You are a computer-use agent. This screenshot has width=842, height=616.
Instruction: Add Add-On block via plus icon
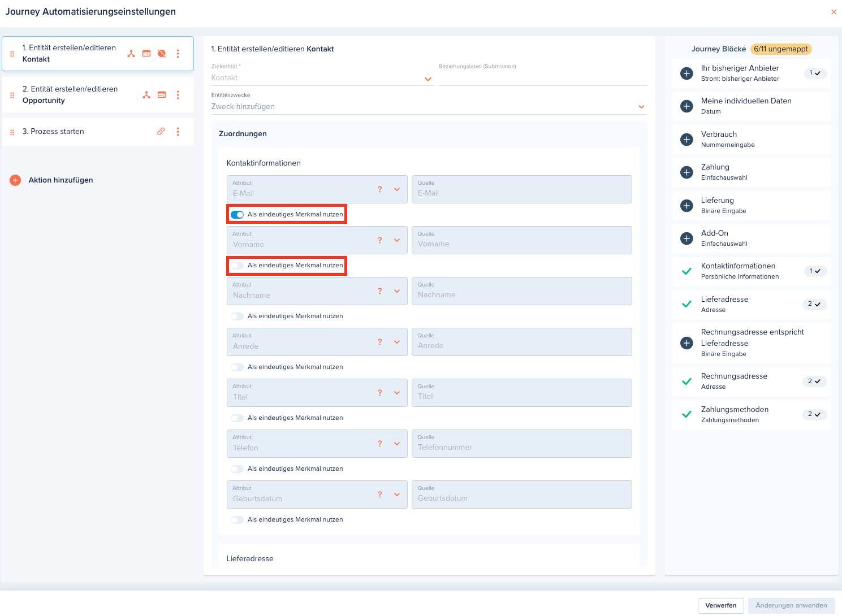tap(686, 238)
